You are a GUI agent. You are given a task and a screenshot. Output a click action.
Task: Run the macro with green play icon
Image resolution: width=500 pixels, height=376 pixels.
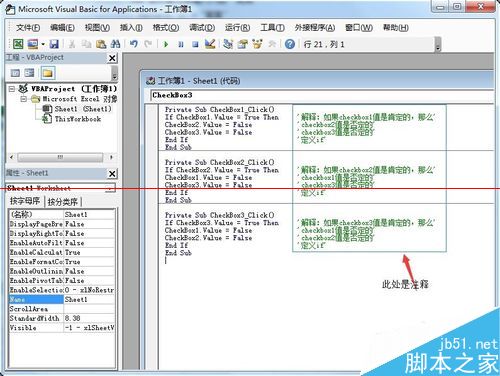(x=166, y=44)
